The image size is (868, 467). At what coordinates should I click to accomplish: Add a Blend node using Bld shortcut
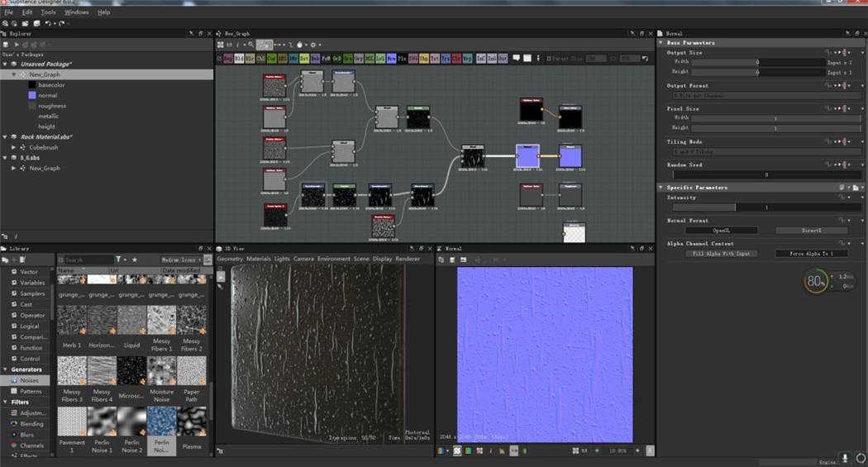(239, 58)
